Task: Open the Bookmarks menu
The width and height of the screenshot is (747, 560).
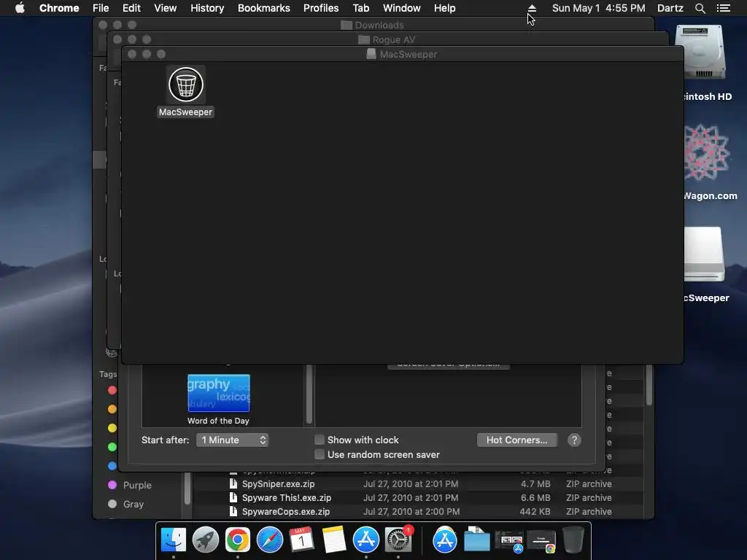Action: 264,8
